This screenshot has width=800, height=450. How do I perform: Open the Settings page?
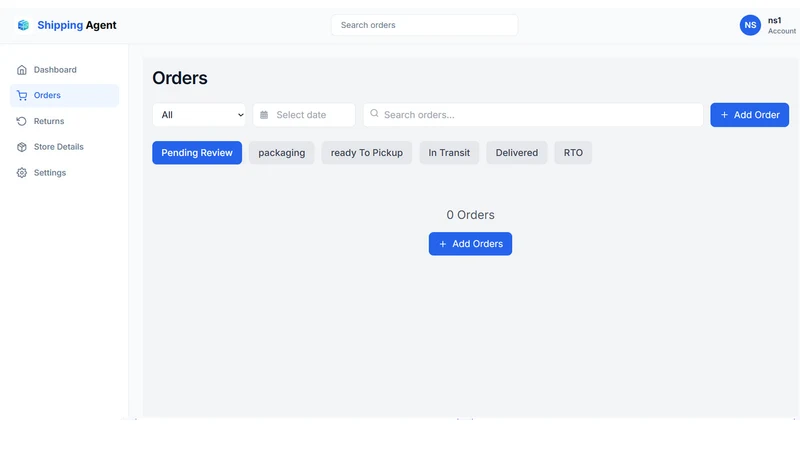(x=64, y=173)
